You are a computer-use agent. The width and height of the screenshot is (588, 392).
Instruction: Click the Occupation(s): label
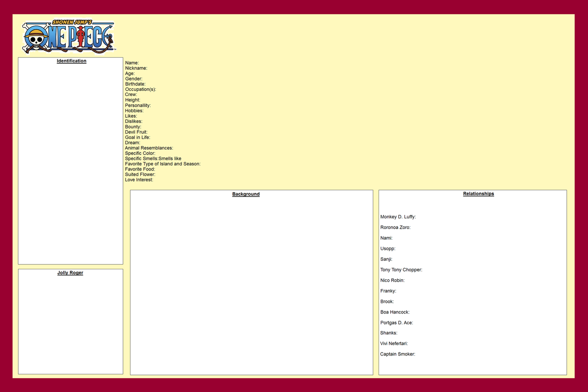point(140,89)
